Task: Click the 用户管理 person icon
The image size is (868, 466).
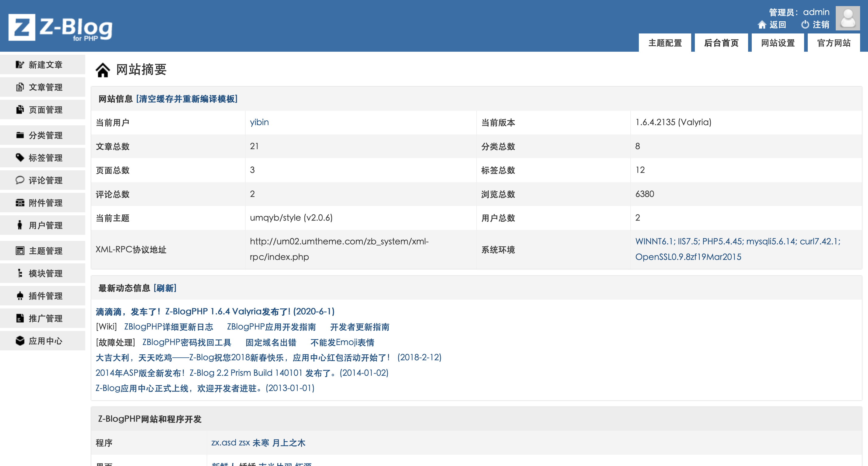Action: [x=20, y=225]
